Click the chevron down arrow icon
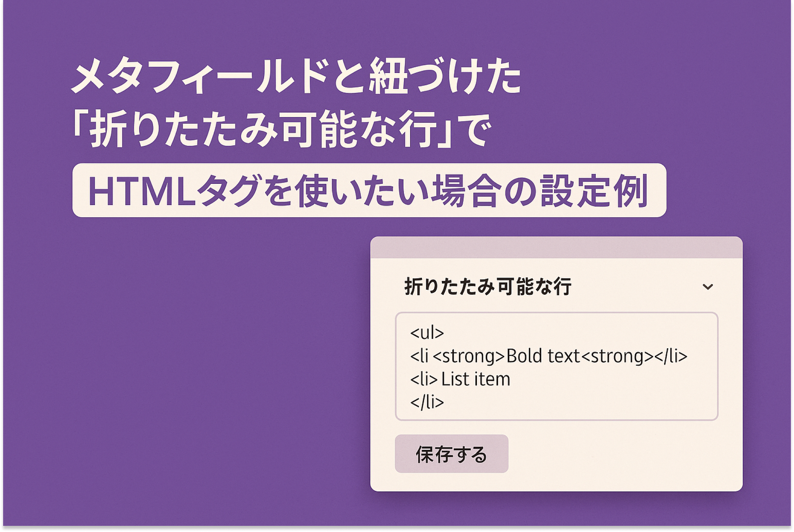Image resolution: width=794 pixels, height=532 pixels. click(x=708, y=287)
